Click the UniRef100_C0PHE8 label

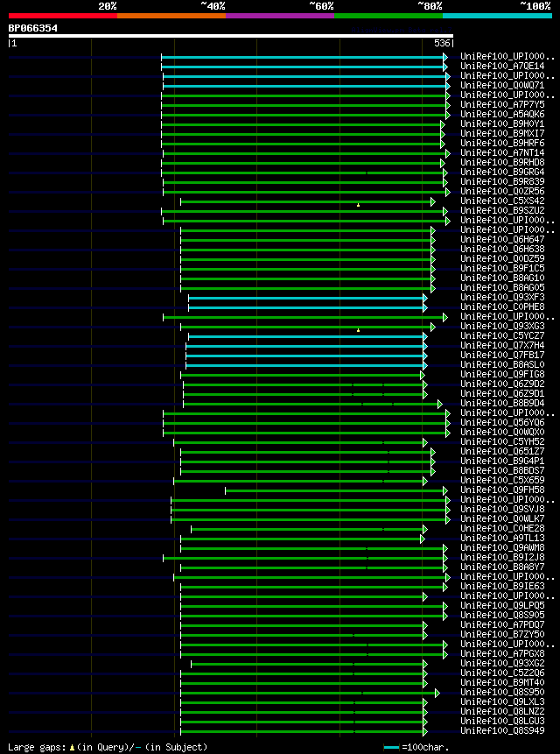[502, 307]
